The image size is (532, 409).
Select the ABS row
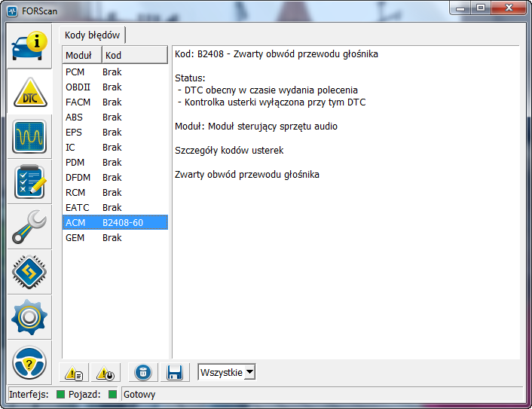(115, 117)
